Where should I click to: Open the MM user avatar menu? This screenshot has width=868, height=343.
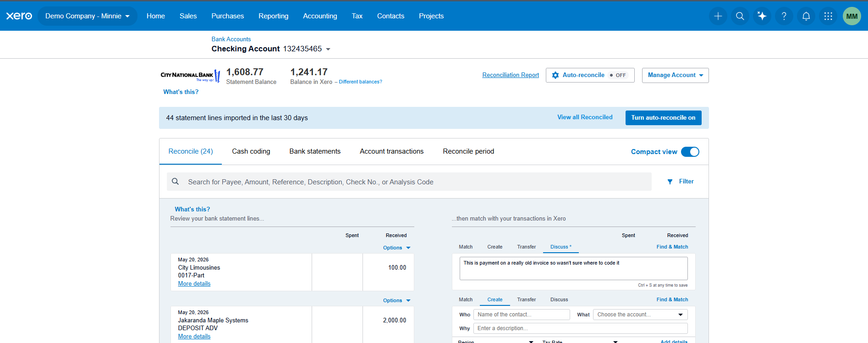[852, 16]
